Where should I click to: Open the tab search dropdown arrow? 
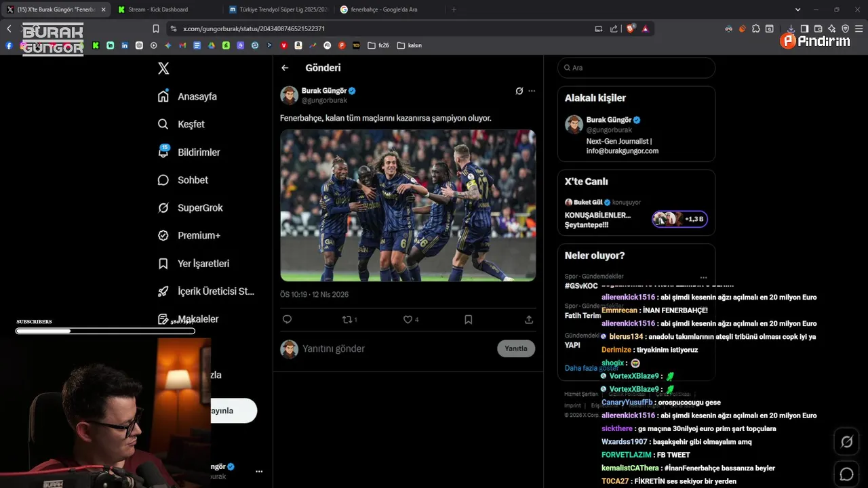pos(797,9)
